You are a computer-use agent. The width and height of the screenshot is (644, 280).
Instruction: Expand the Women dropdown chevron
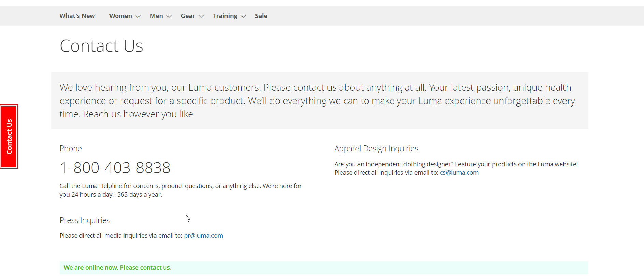[x=138, y=16]
